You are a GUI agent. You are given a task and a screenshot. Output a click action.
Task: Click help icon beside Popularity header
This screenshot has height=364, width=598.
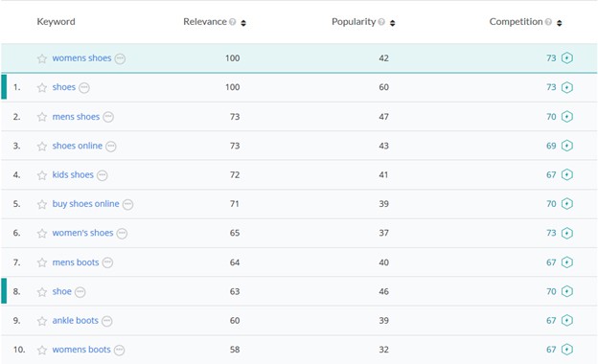[381, 22]
